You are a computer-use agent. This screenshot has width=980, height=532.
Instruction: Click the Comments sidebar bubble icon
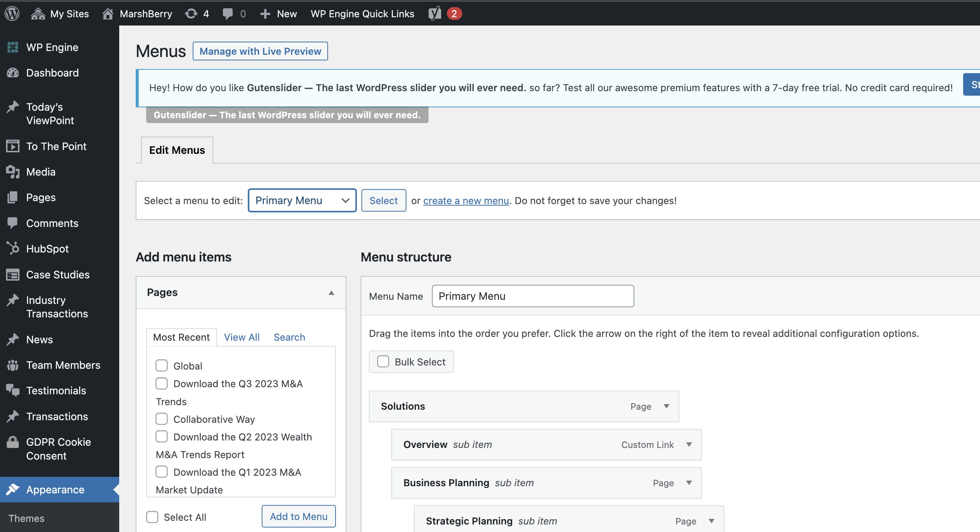point(12,223)
